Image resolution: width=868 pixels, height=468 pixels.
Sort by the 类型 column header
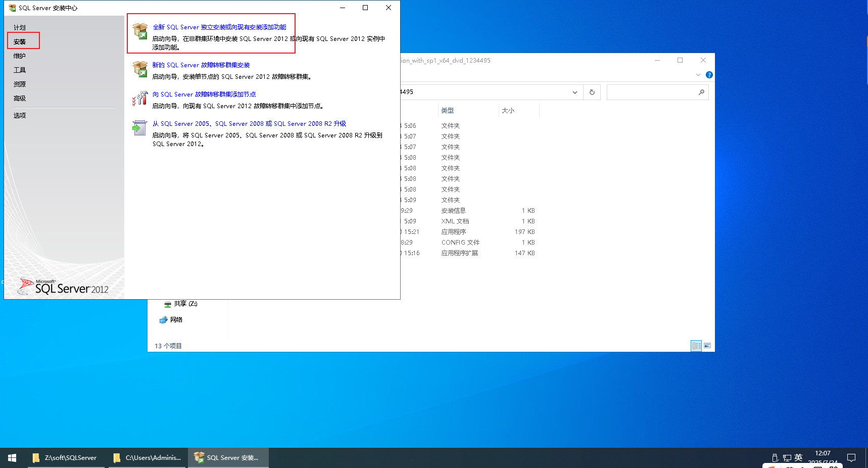click(448, 111)
